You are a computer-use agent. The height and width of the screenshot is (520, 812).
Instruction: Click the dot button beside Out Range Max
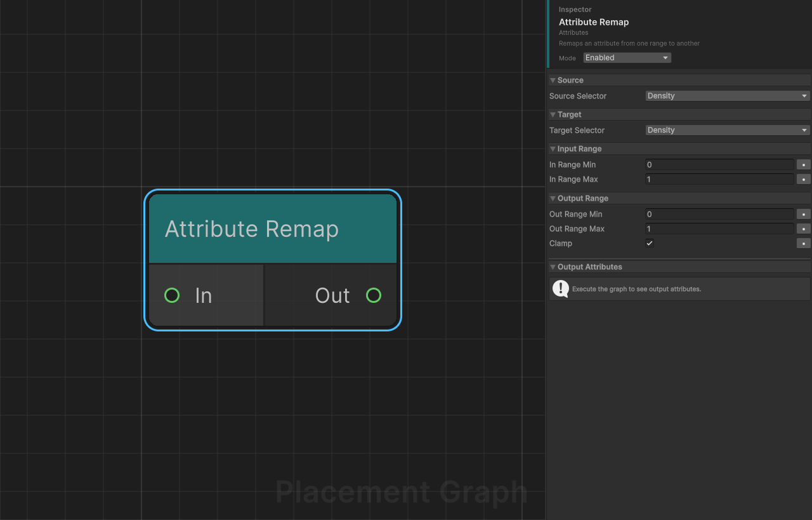click(x=803, y=229)
